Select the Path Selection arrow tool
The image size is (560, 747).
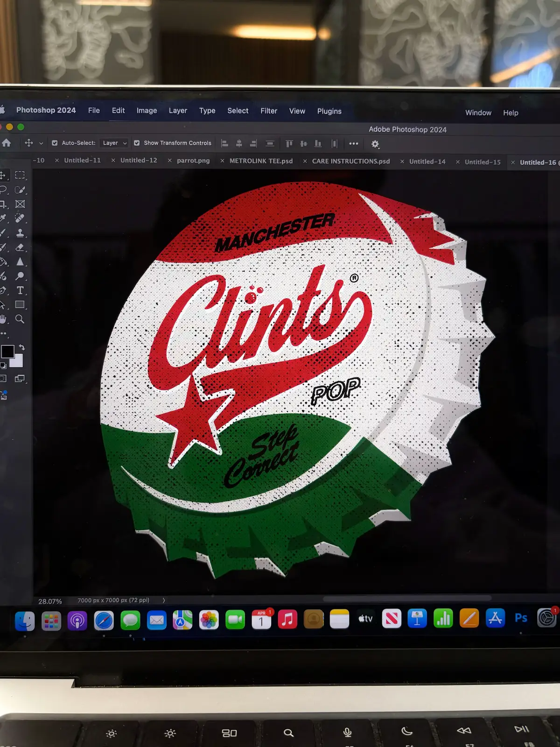tap(3, 304)
